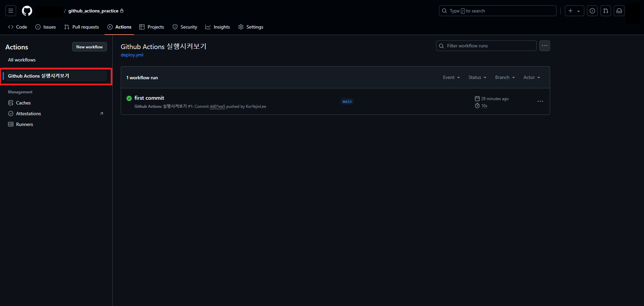Expand the Branch filter dropdown
This screenshot has height=306, width=644.
(x=504, y=77)
